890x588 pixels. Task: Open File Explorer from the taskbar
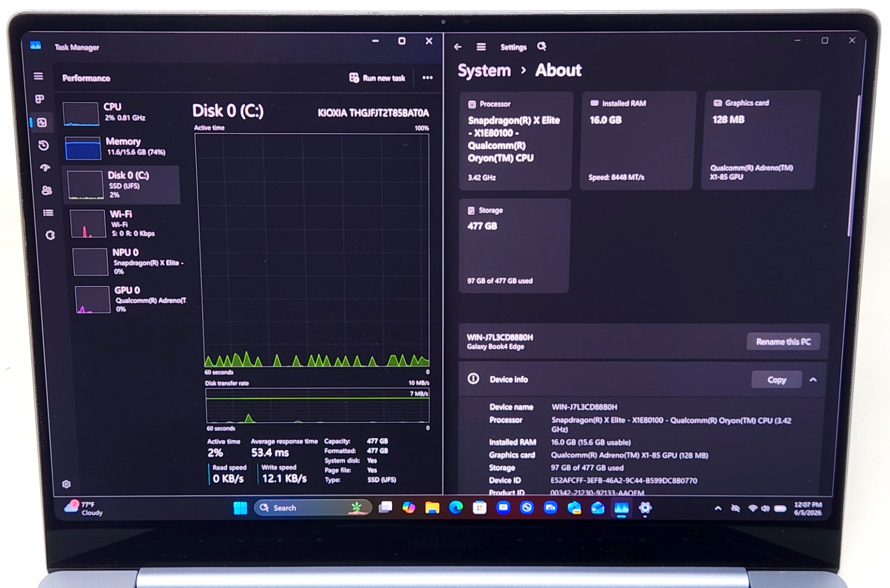(432, 507)
